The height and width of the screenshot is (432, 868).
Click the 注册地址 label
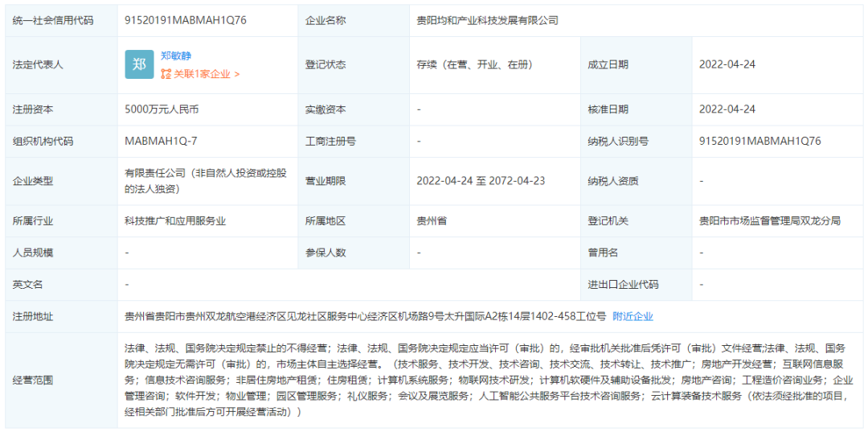coord(33,316)
